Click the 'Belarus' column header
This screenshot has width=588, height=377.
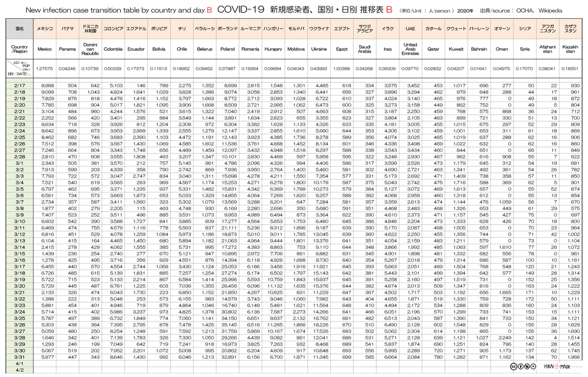(205, 50)
